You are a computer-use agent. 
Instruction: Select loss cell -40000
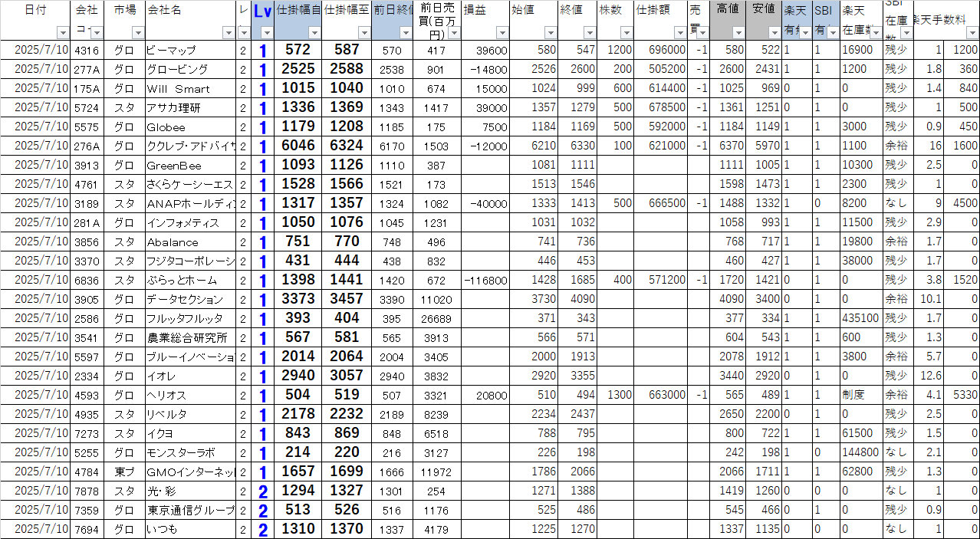pos(486,203)
